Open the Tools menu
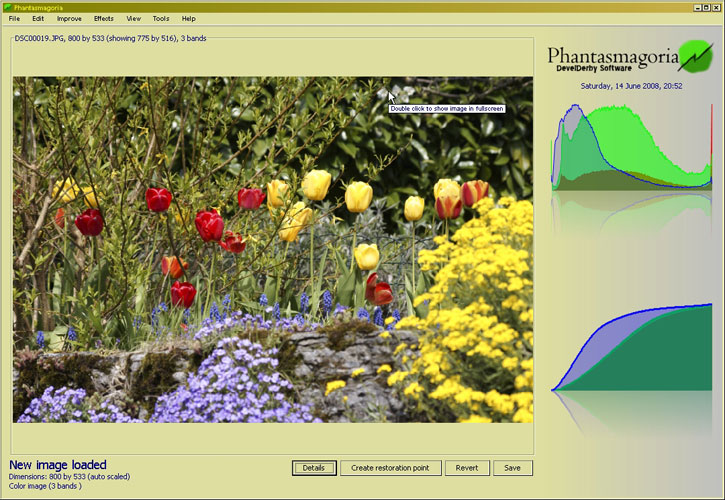Viewport: 725px width, 500px height. point(161,18)
